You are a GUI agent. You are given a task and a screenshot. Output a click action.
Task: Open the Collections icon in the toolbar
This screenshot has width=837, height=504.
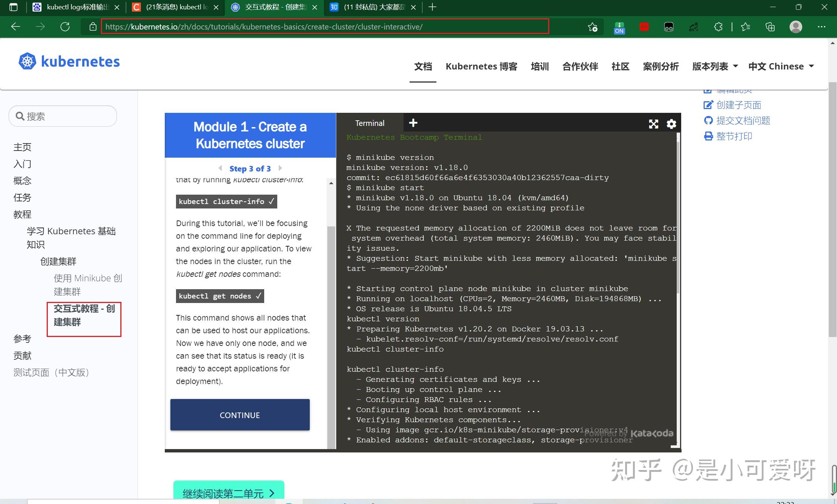770,27
